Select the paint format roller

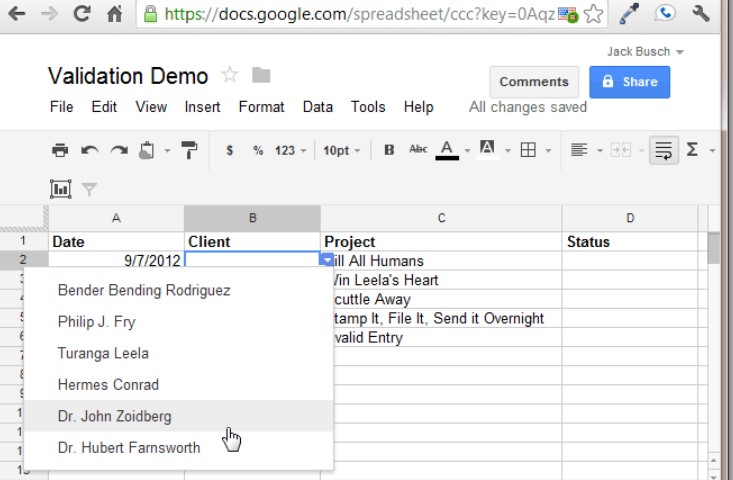coord(189,150)
